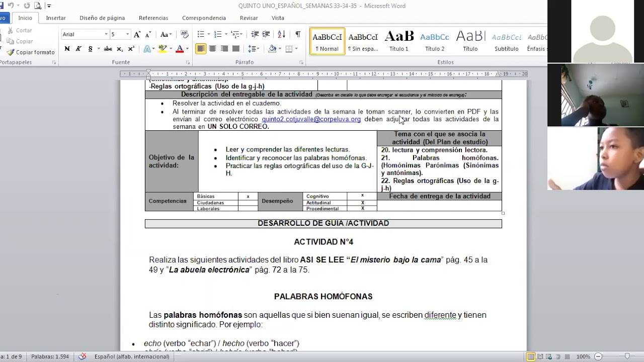Apply the Título 1 style
Viewport: 644px width, 362px height.
point(399,41)
